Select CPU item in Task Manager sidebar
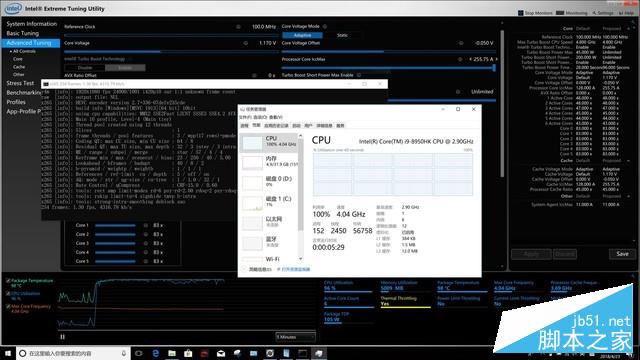Viewport: 640px width, 360px height. point(269,142)
